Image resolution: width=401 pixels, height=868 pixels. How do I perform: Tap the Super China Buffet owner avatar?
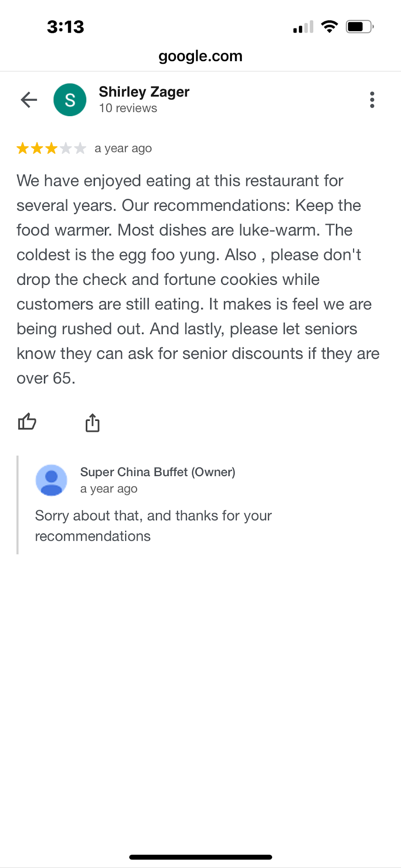pyautogui.click(x=52, y=480)
